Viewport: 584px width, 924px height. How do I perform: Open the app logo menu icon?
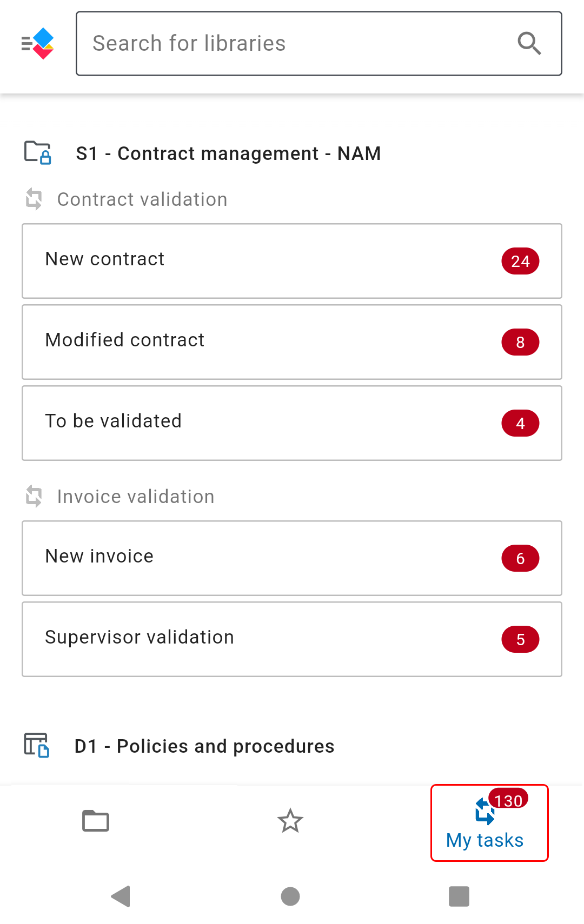[37, 43]
